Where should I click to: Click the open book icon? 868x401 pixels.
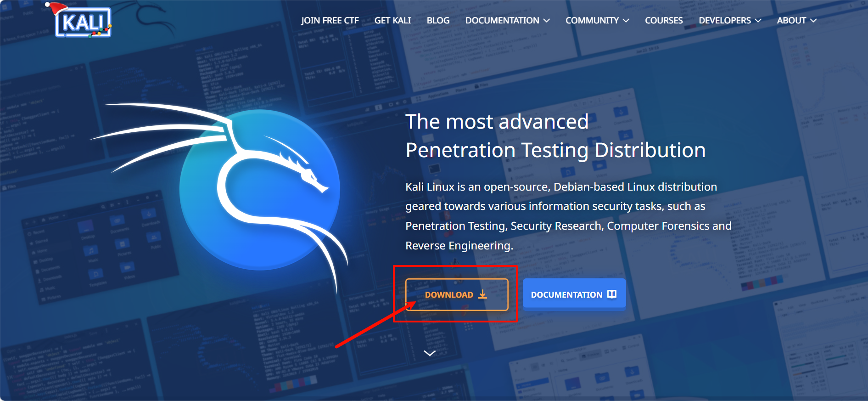(612, 294)
